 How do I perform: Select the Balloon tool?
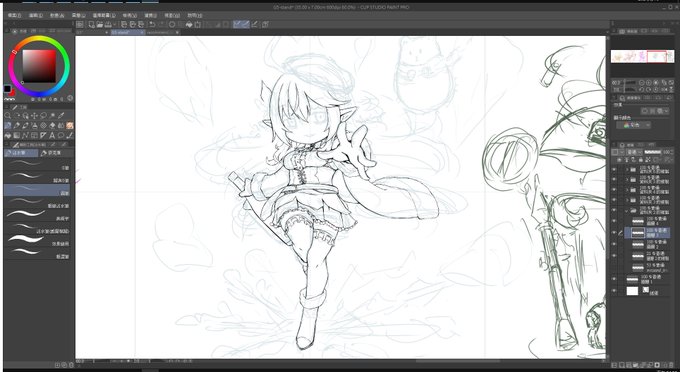coord(61,136)
